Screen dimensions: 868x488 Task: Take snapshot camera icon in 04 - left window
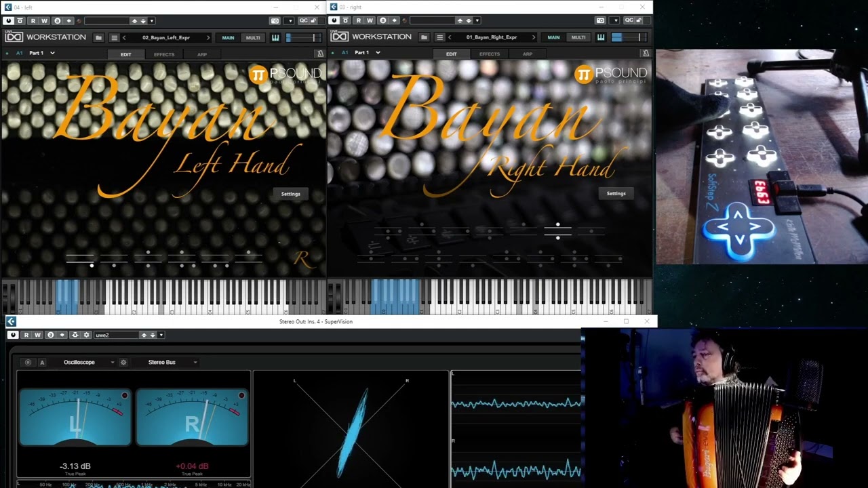click(275, 20)
